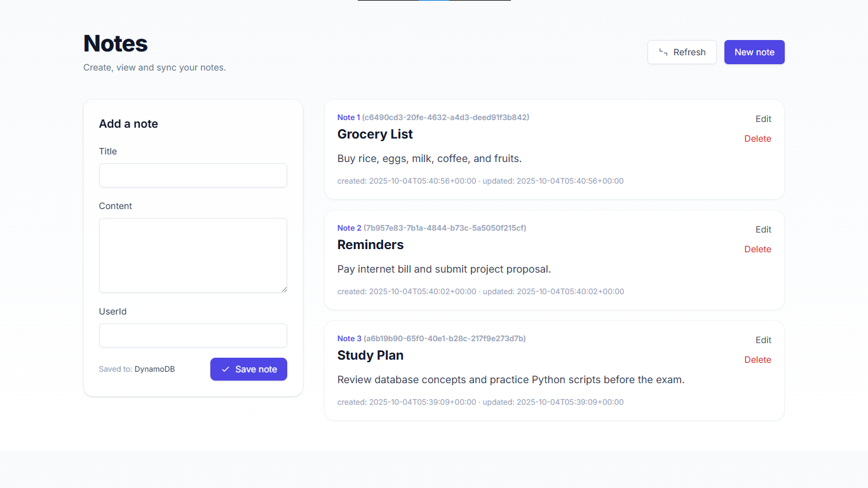Click the Grocery List note title
Image resolution: width=868 pixels, height=488 pixels.
click(375, 134)
